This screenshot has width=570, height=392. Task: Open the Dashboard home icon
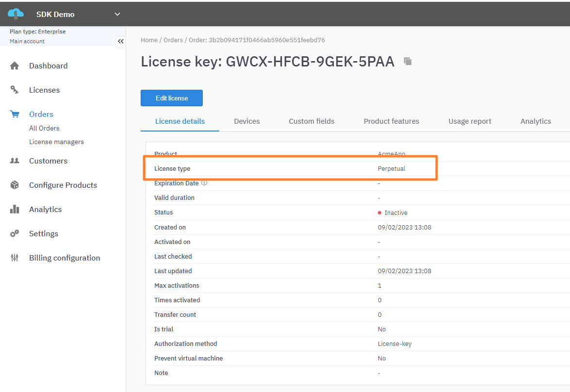click(x=15, y=66)
